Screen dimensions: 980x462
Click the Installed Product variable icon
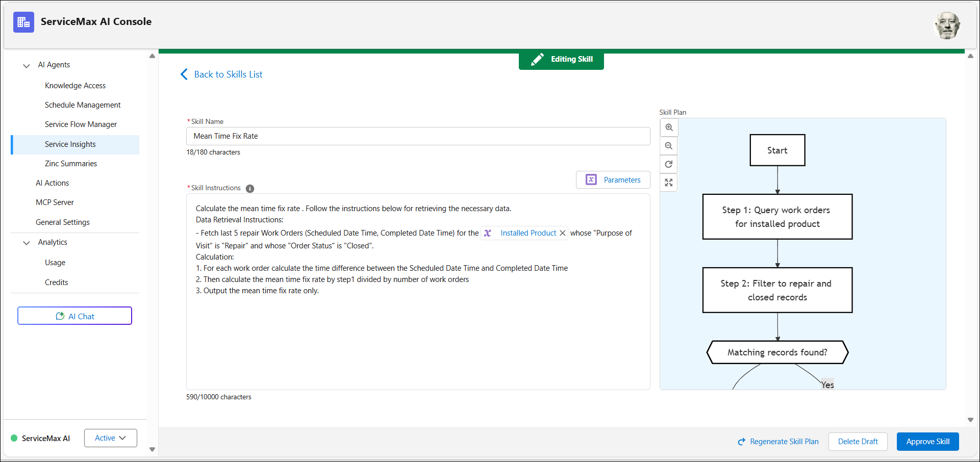point(488,233)
